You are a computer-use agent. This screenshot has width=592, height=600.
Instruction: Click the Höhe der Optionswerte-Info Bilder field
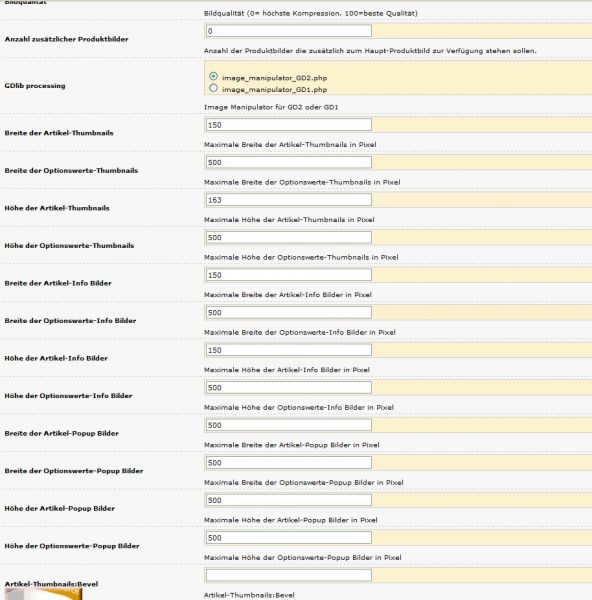tap(289, 387)
